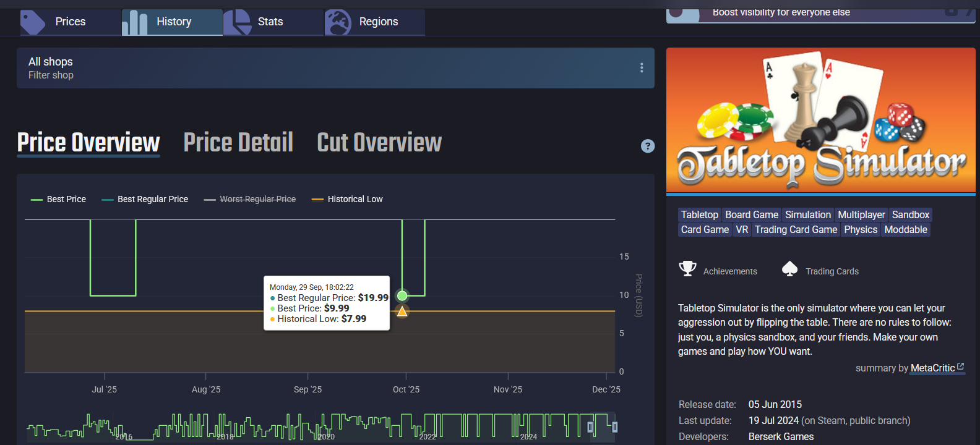This screenshot has width=980, height=445.
Task: Click the Sandbox tag
Action: [911, 214]
